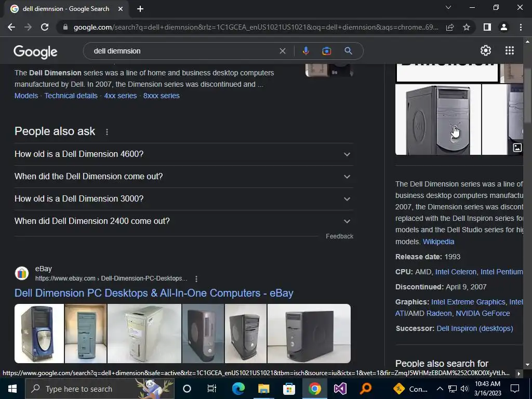Go back with the browser back arrow
This screenshot has width=532, height=399.
(11, 27)
